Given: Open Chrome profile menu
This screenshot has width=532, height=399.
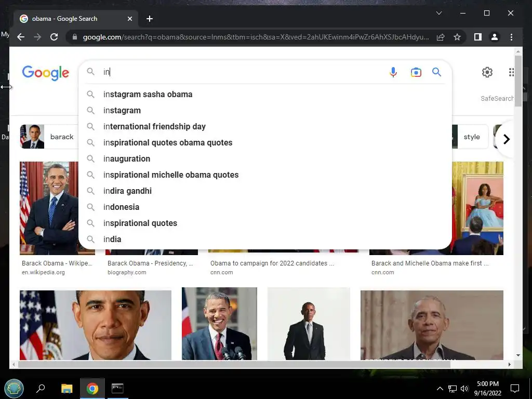Looking at the screenshot, I should [495, 37].
